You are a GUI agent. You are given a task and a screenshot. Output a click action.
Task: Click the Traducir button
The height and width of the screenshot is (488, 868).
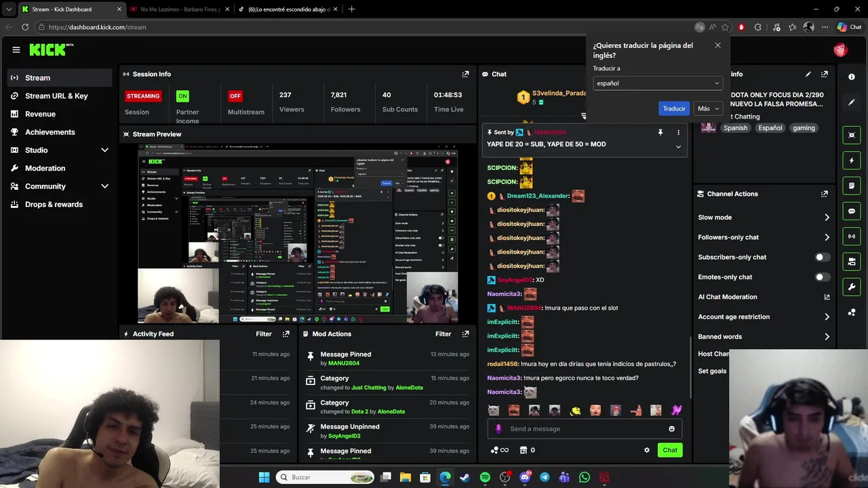[x=673, y=108]
